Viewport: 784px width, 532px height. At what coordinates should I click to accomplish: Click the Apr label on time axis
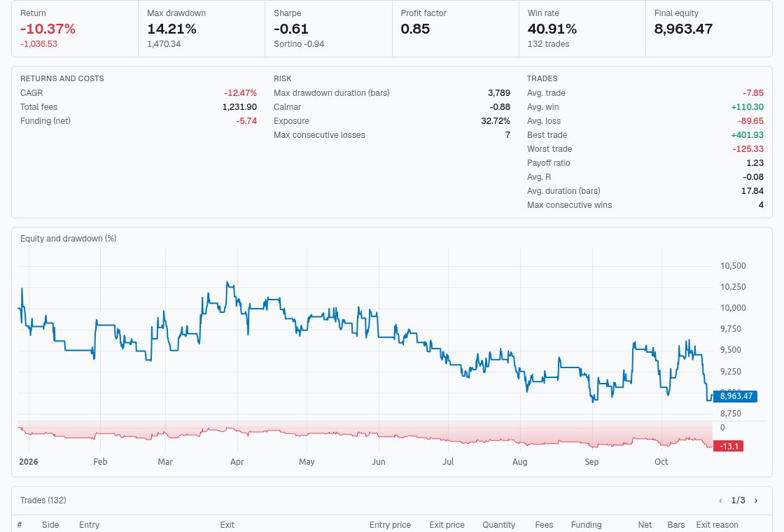tap(237, 462)
